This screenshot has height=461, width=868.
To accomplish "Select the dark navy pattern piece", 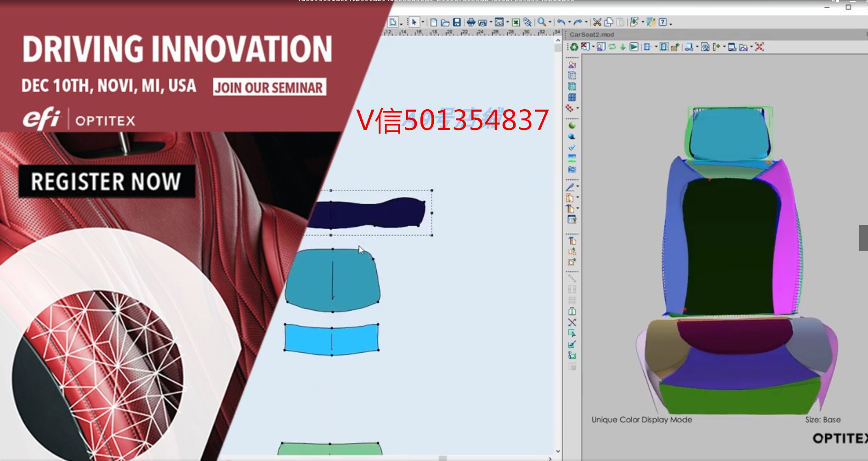I will point(368,213).
